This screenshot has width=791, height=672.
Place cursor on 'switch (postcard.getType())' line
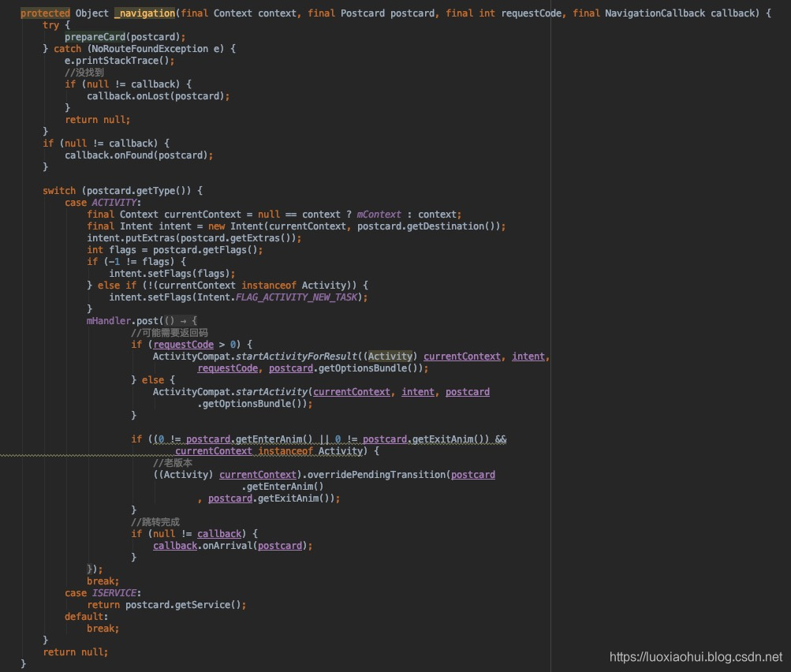[122, 191]
